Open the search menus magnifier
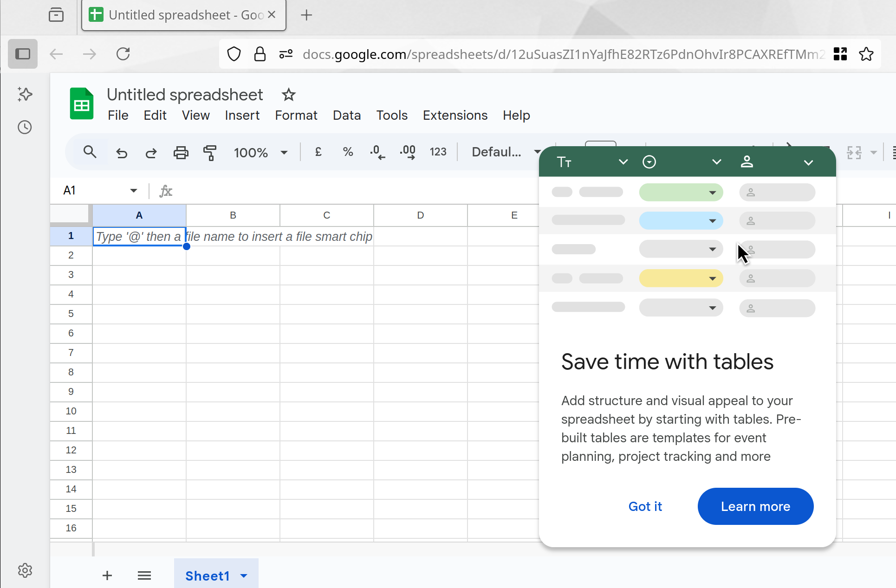 coord(90,152)
